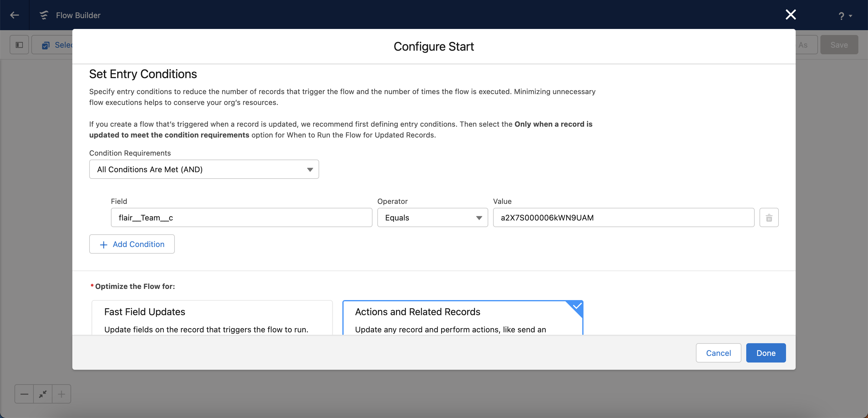Zoom out on the canvas with the minus icon
The image size is (868, 418).
24,394
